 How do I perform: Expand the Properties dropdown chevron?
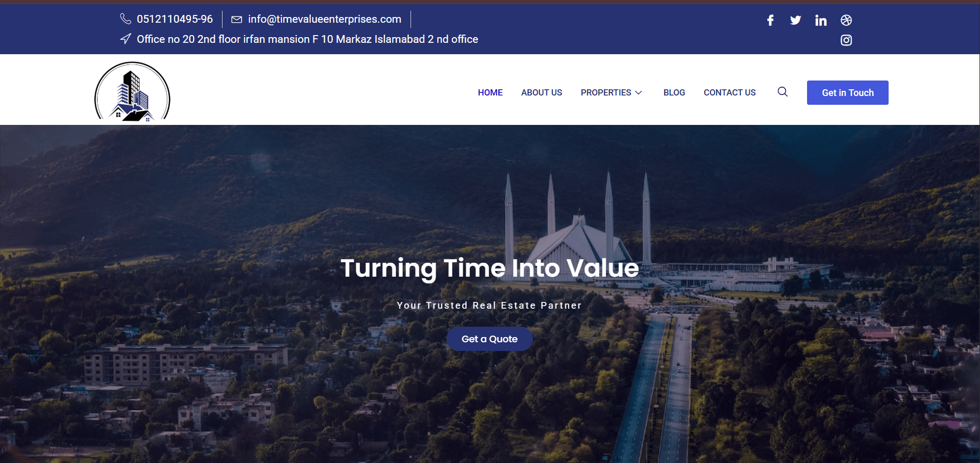click(638, 93)
